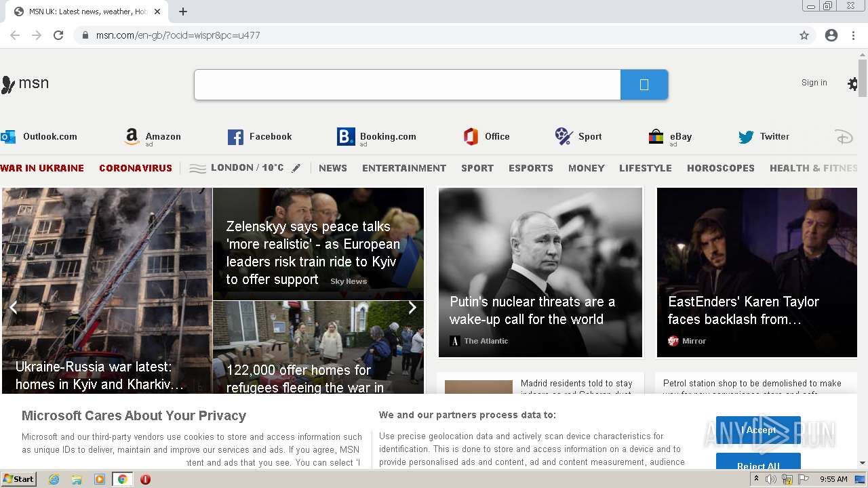Open WAR IN UKRAINE section
Viewport: 868px width, 488px height.
click(42, 168)
